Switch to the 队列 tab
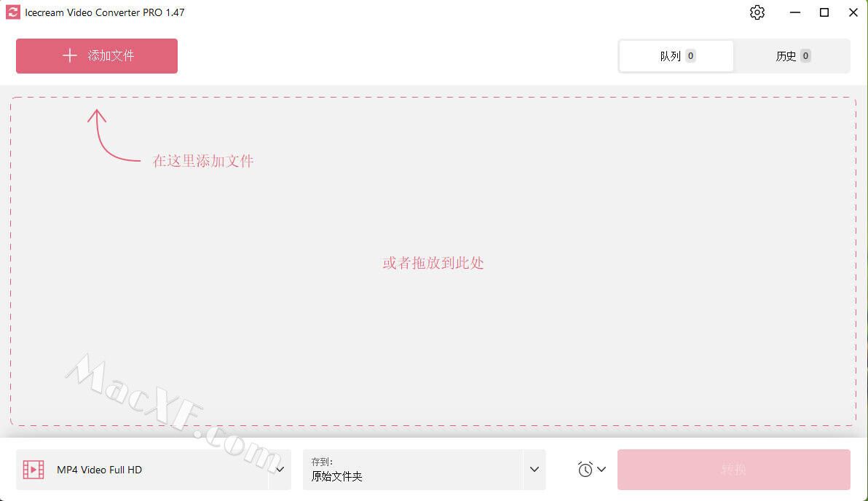The image size is (868, 501). tap(676, 56)
